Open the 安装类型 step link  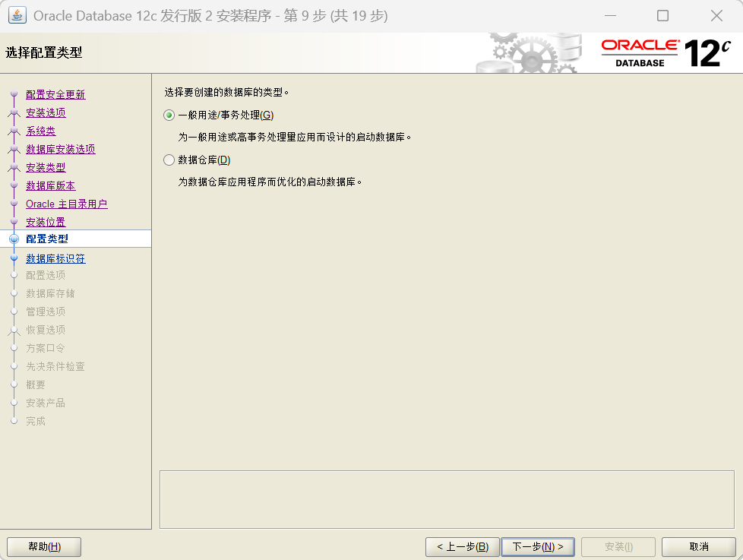tap(46, 167)
